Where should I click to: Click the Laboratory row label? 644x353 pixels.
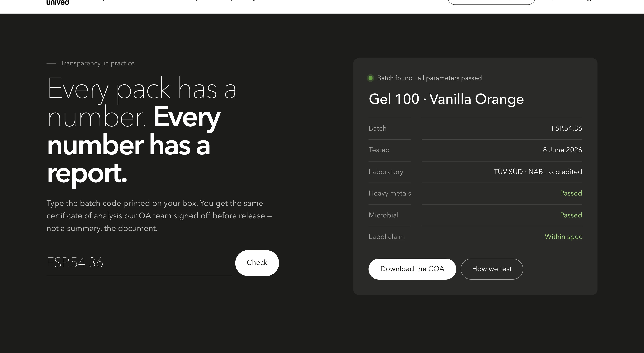[x=386, y=172]
